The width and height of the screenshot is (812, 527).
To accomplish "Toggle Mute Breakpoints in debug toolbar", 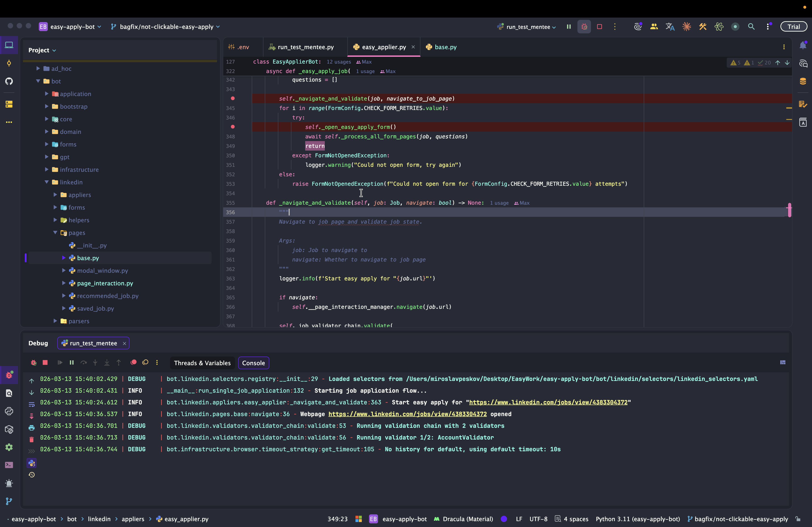I will pyautogui.click(x=145, y=362).
